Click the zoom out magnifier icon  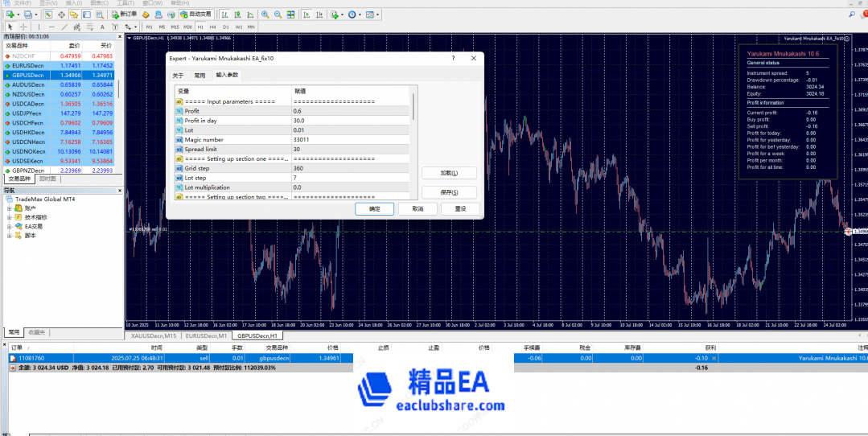(x=278, y=14)
